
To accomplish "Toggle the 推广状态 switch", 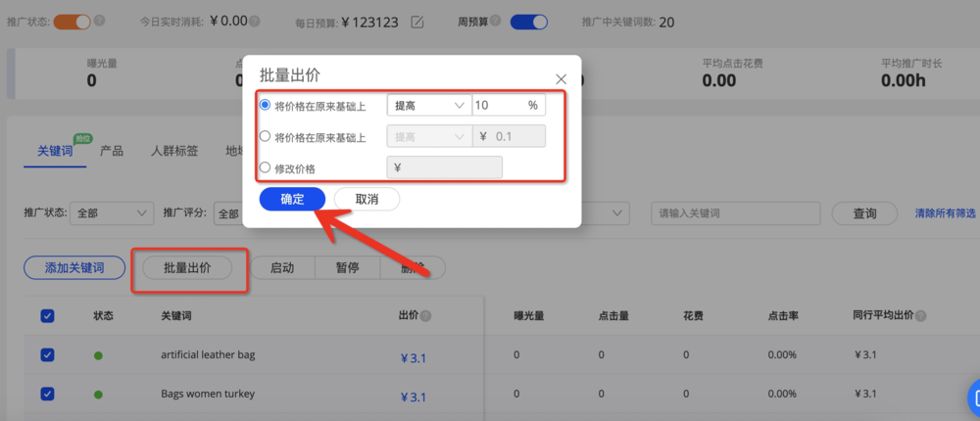I will pyautogui.click(x=72, y=22).
